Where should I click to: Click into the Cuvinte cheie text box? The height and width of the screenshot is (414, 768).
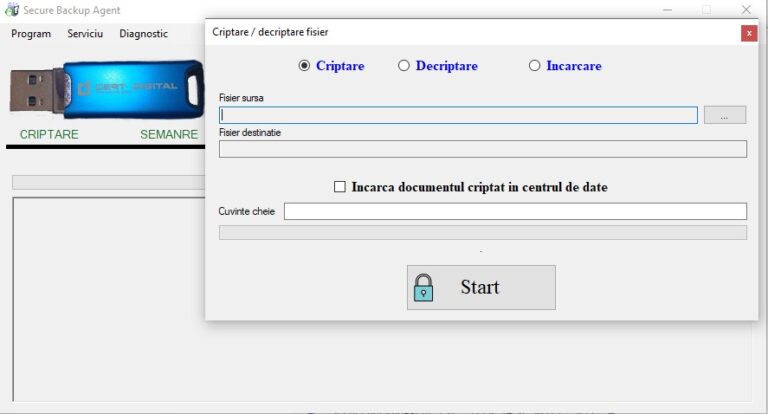click(514, 211)
